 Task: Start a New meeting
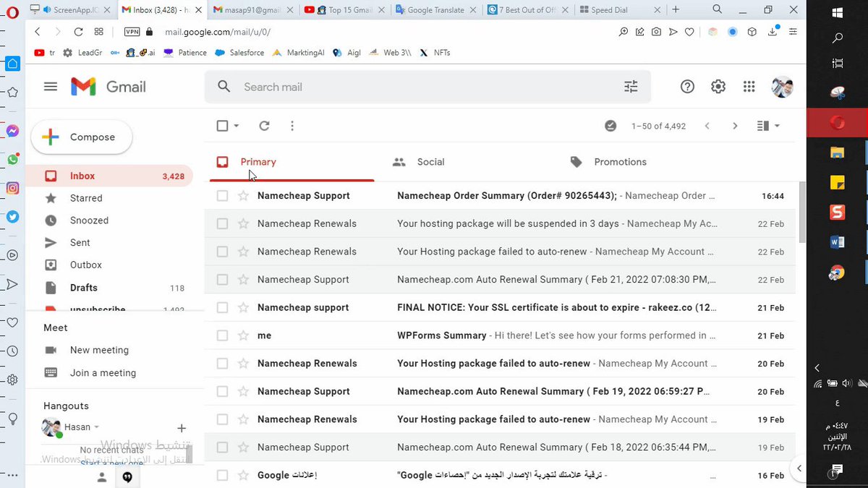(99, 350)
